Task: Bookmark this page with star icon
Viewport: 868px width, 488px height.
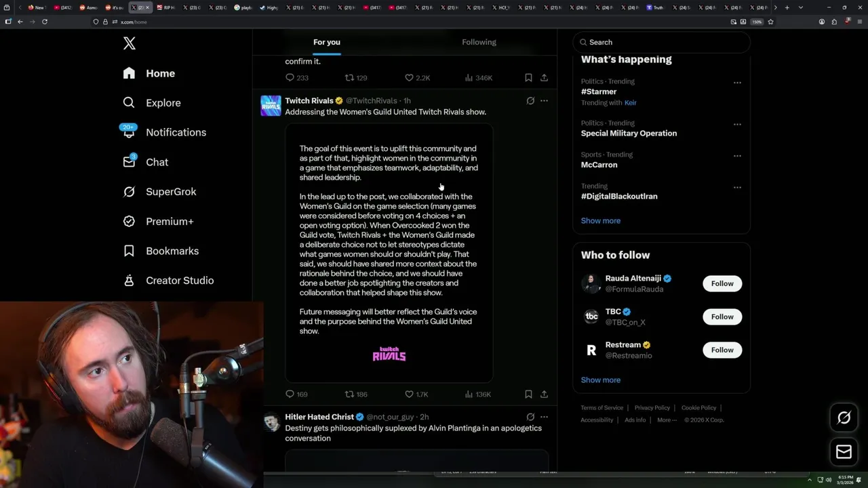Action: pyautogui.click(x=770, y=22)
